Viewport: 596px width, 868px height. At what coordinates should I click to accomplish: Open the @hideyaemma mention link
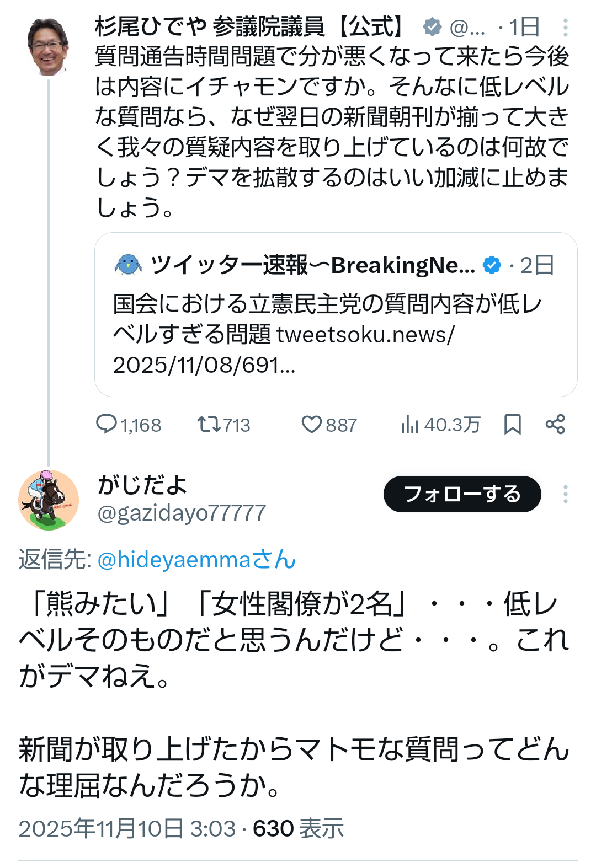[196, 560]
